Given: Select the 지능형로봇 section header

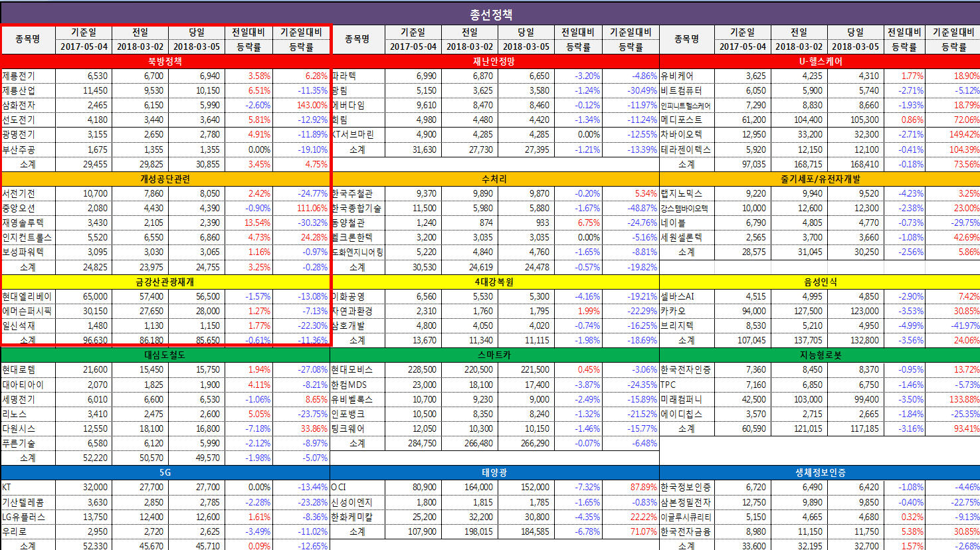Looking at the screenshot, I should click(820, 355).
